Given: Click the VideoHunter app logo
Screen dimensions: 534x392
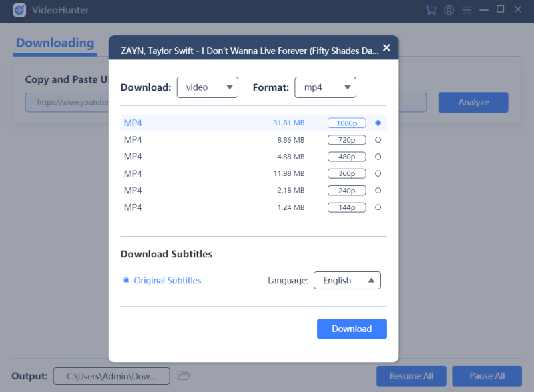Looking at the screenshot, I should click(20, 10).
